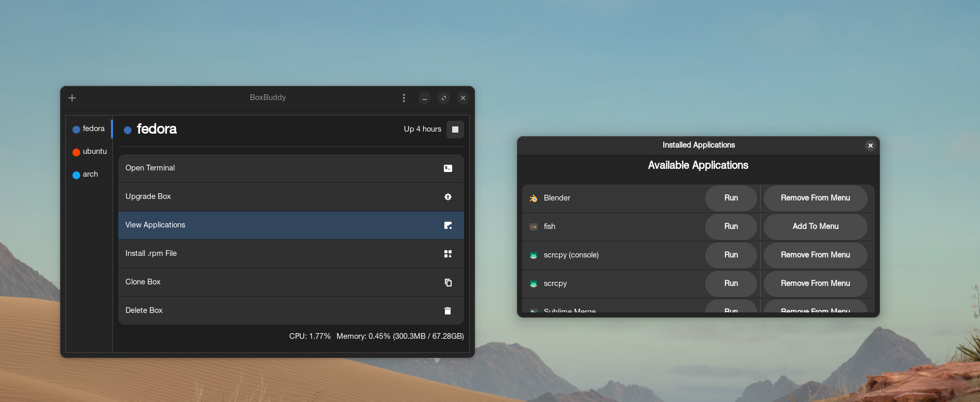The height and width of the screenshot is (402, 980).
Task: Close the Installed Applications dialog
Action: click(x=871, y=146)
